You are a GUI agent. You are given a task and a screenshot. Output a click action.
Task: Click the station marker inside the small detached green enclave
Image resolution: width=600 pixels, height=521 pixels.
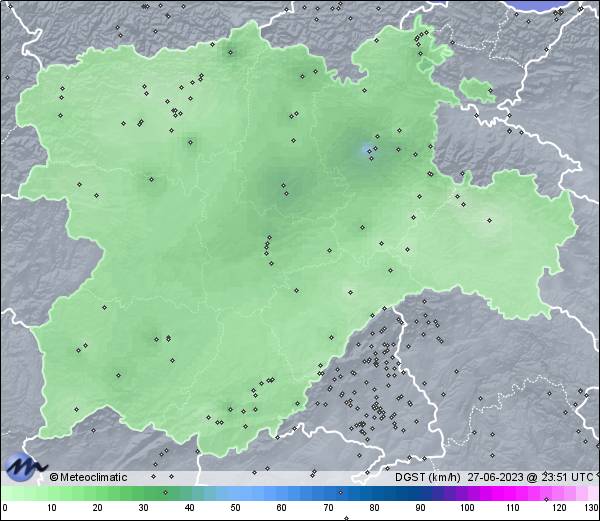point(490,90)
